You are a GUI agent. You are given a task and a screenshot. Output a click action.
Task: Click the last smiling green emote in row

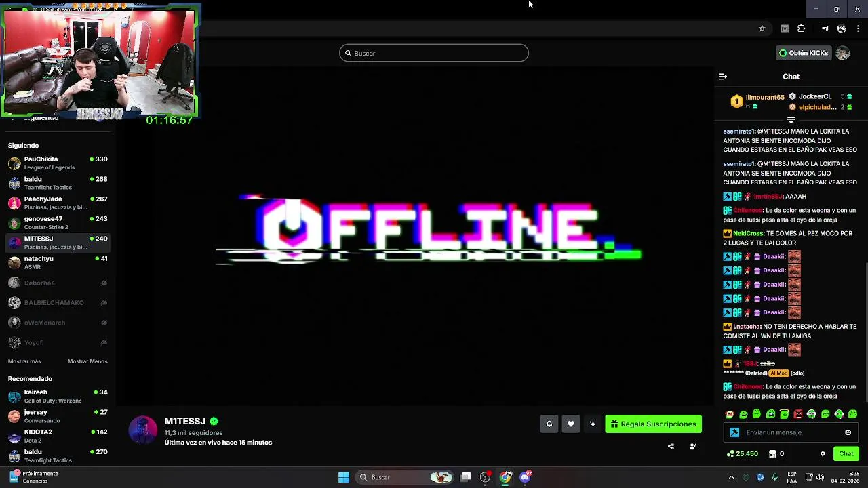click(852, 414)
